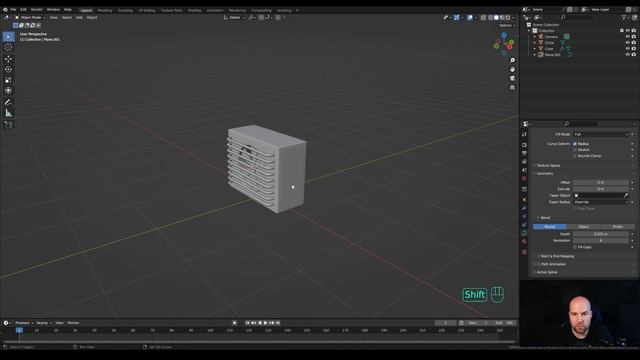Viewport: 640px width, 360px height.
Task: Select the Cursor tool in toolbar
Action: (x=8, y=47)
